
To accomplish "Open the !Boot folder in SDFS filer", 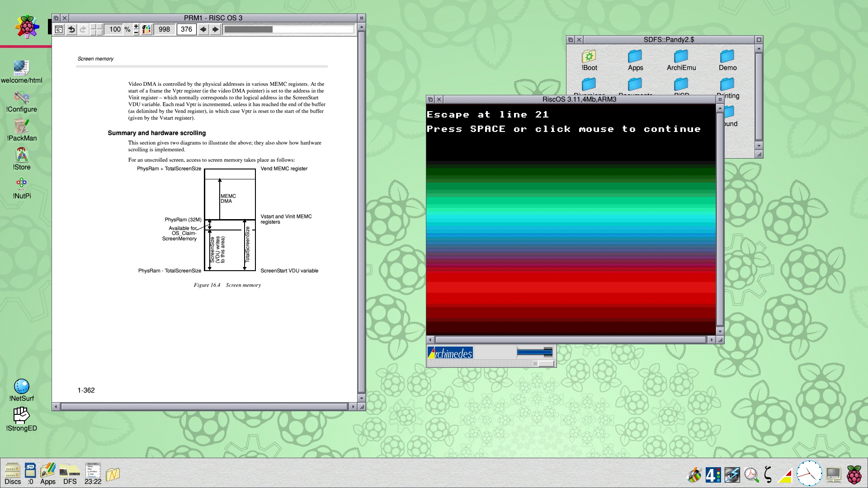I will tap(589, 61).
